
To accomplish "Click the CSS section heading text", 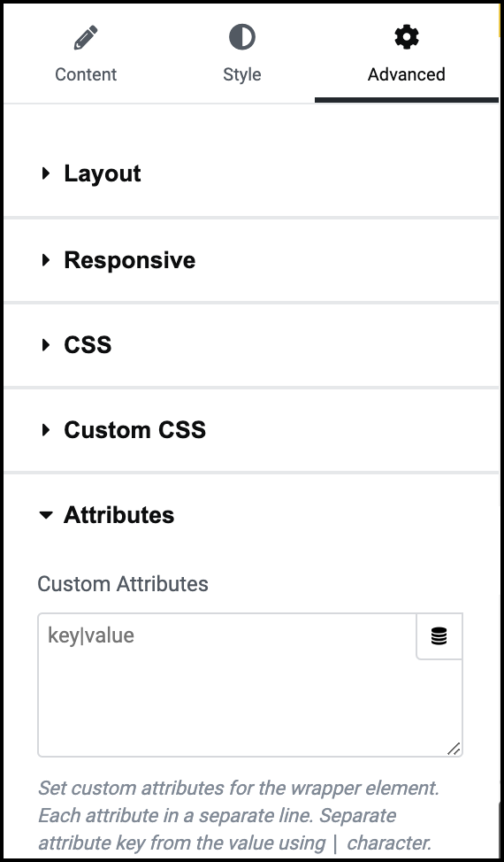I will [88, 345].
